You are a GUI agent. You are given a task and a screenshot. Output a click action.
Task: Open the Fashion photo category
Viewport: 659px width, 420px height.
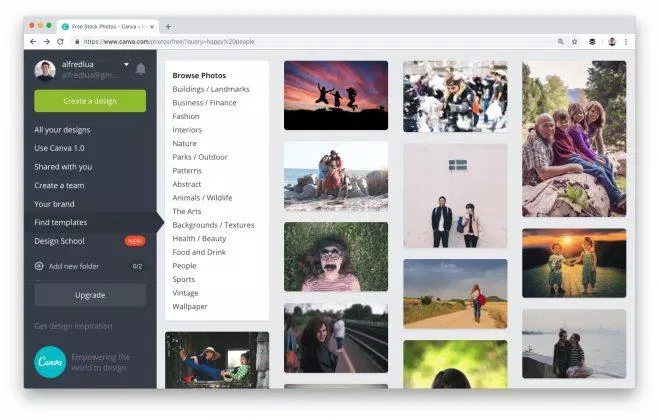coord(186,116)
